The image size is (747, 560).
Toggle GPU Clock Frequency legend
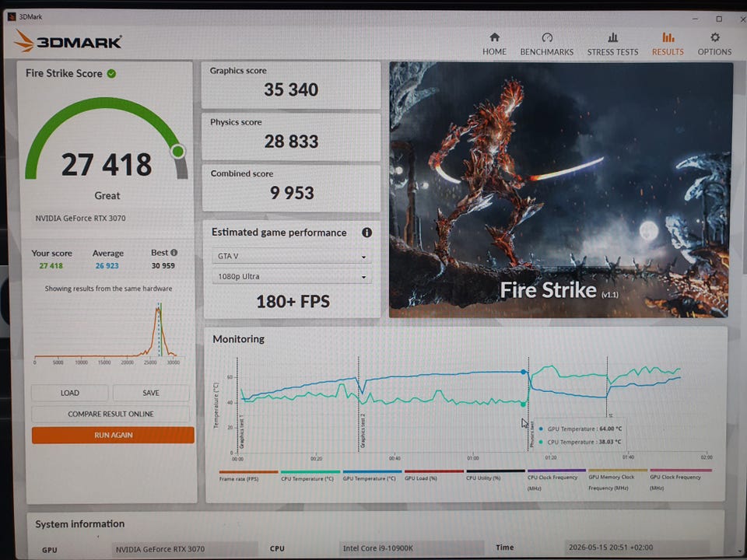pyautogui.click(x=680, y=480)
